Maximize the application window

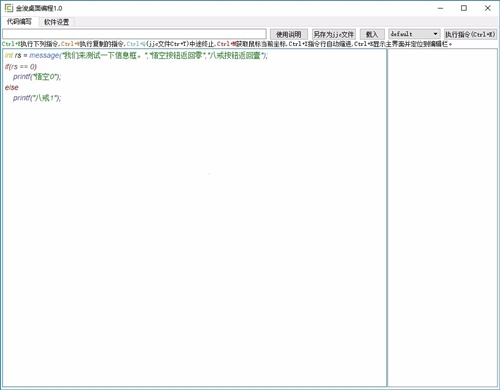[x=464, y=8]
